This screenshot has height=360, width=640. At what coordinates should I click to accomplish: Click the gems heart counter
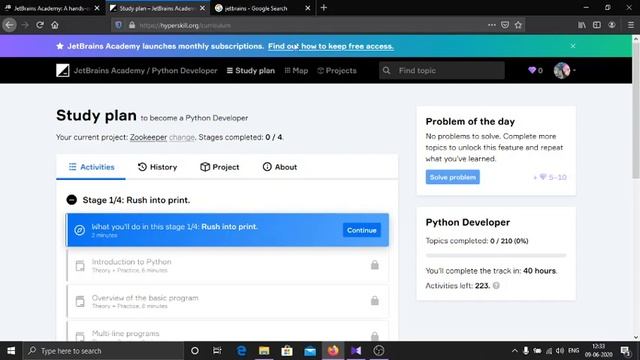pyautogui.click(x=535, y=71)
